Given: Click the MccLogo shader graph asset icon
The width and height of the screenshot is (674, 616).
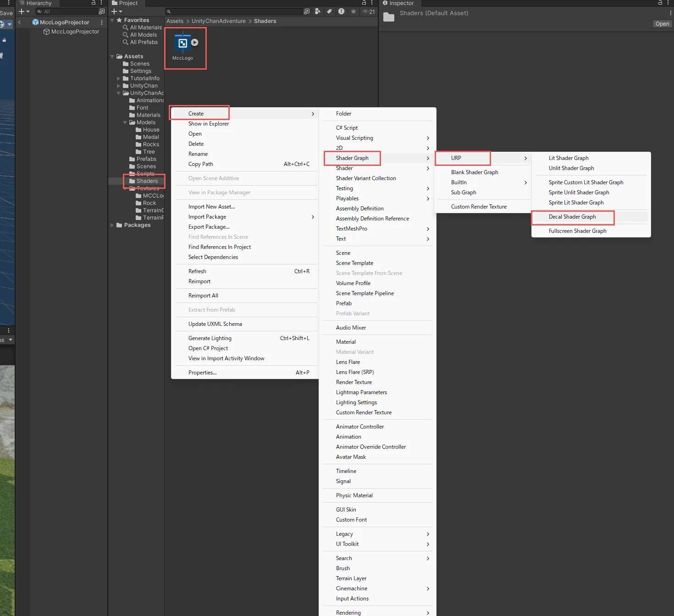Looking at the screenshot, I should click(182, 43).
